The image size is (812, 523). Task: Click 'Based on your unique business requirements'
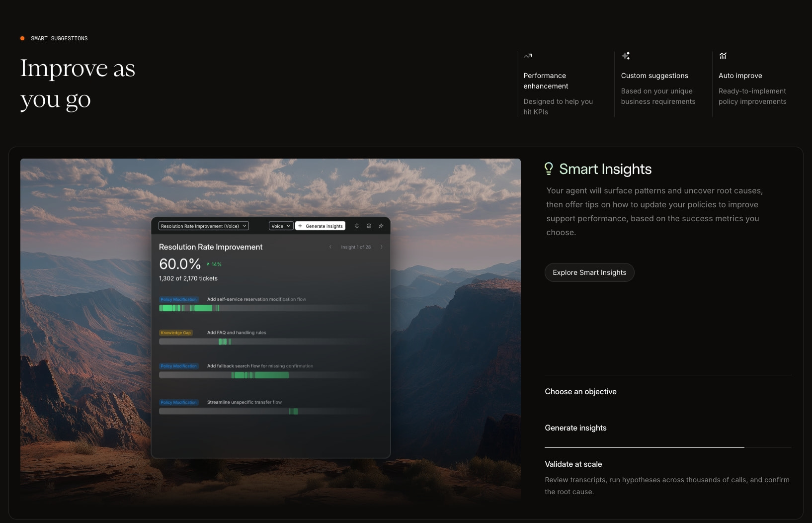tap(658, 96)
